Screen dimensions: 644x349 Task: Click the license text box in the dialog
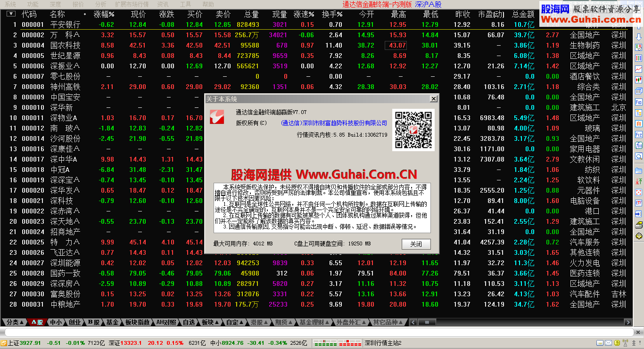click(322, 208)
